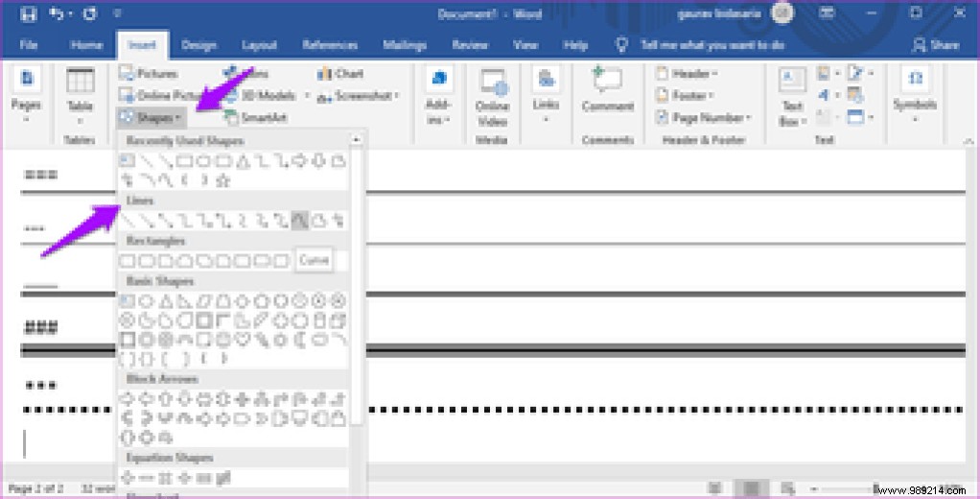Pick the Rounded Rectangle under Rectangles

147,260
